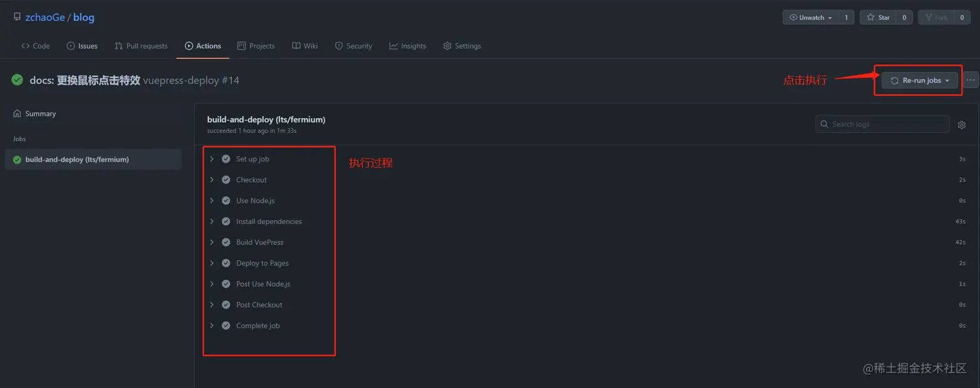Screen dimensions: 980x388
Task: Open the workflow run three-dots menu
Action: pyautogui.click(x=970, y=80)
